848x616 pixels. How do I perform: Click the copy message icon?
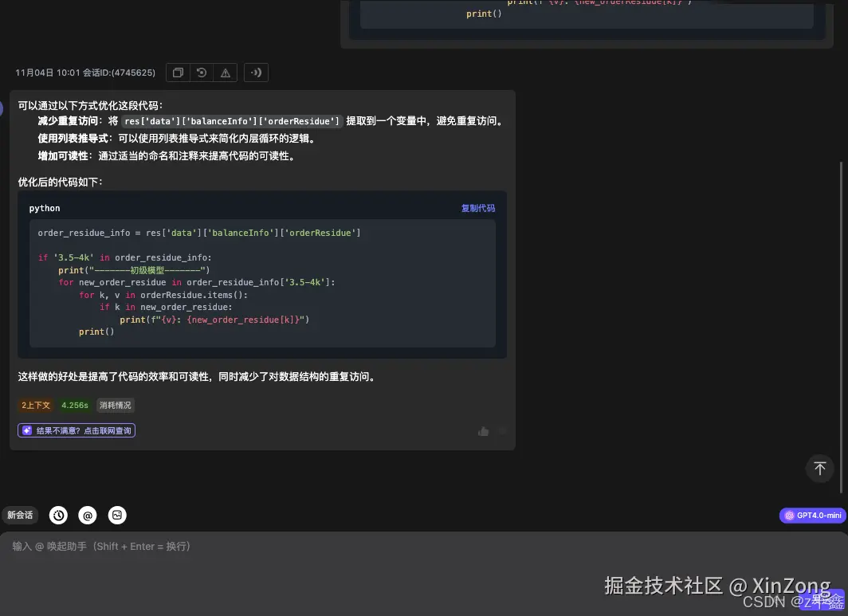178,73
